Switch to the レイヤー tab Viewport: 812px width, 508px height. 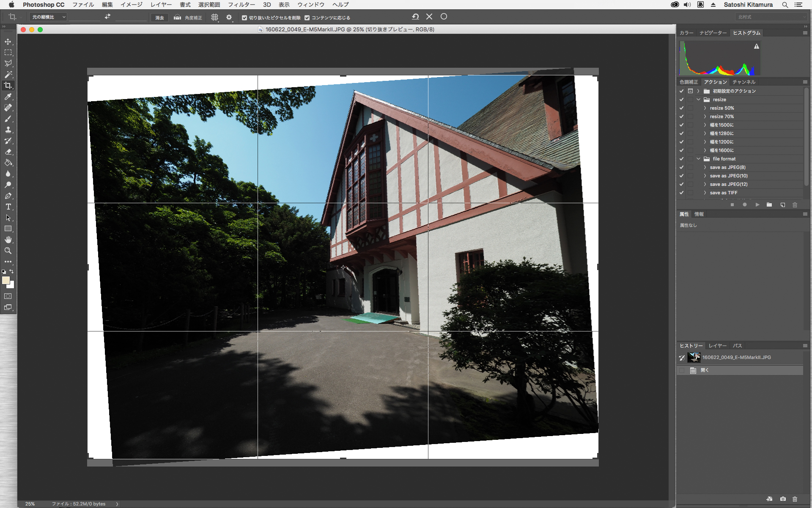coord(717,346)
